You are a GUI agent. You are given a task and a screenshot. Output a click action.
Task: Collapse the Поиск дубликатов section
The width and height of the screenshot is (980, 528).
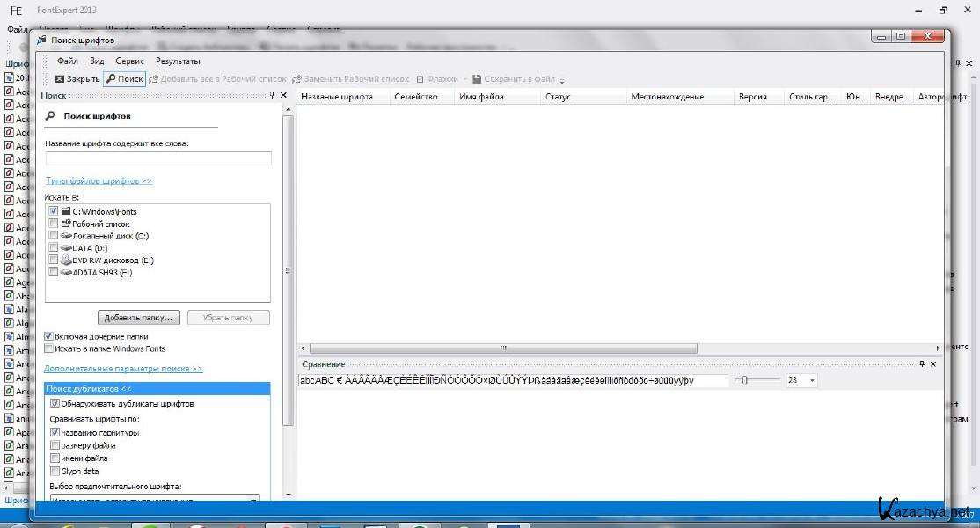[x=88, y=389]
